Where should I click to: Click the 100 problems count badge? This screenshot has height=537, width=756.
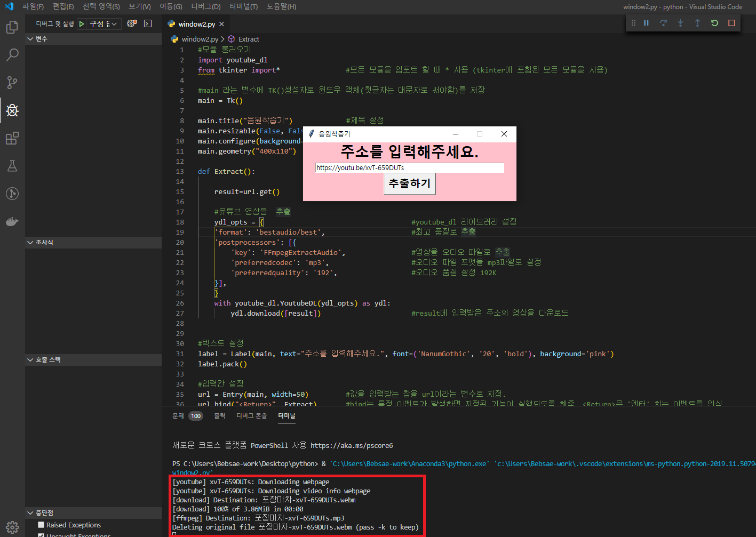point(196,416)
